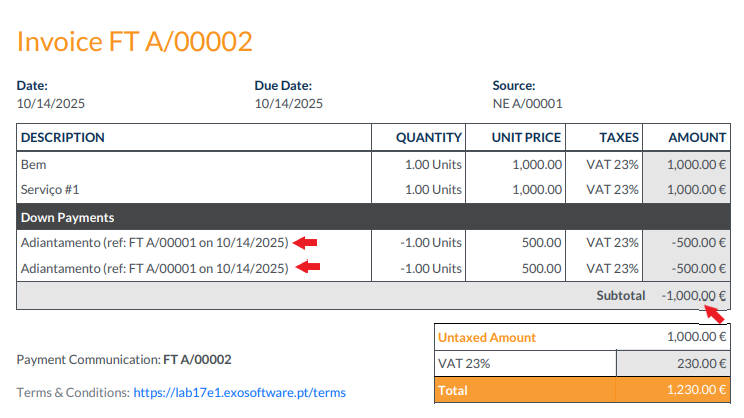
Task: Open the Terms & Conditions URL link
Action: point(239,393)
